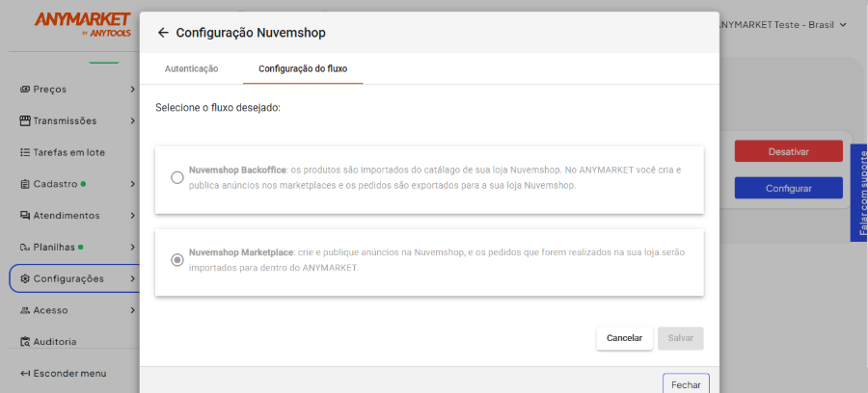868x393 pixels.
Task: Click the blue Configurar button
Action: tap(788, 188)
